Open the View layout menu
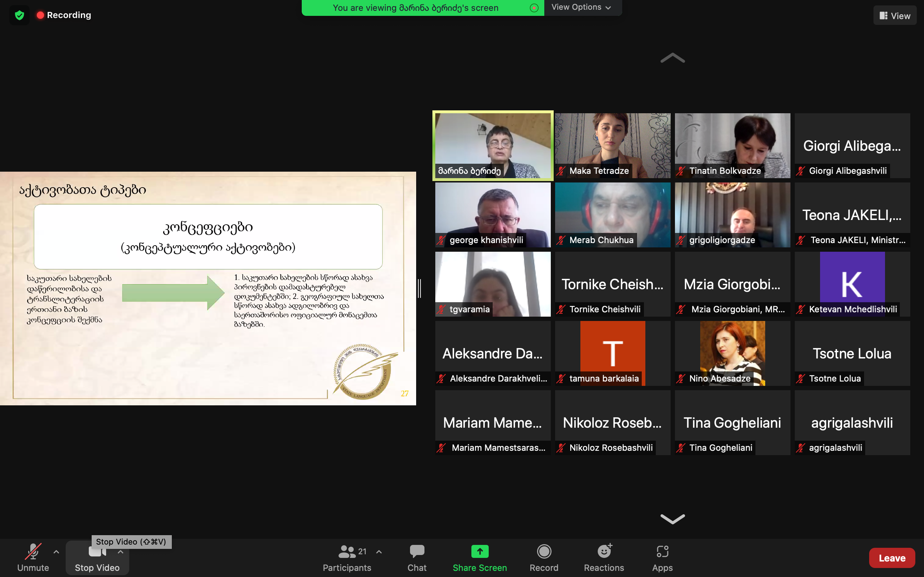The width and height of the screenshot is (924, 577). pyautogui.click(x=895, y=16)
